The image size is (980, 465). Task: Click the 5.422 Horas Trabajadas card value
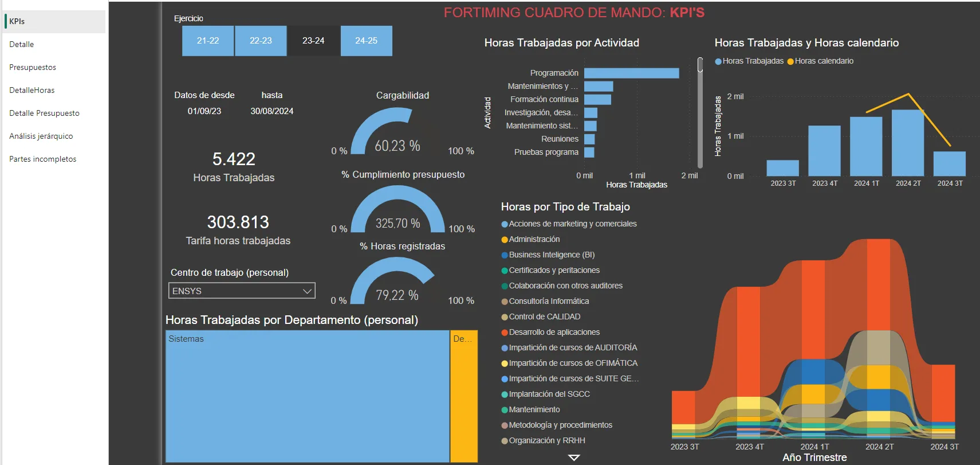(x=234, y=159)
